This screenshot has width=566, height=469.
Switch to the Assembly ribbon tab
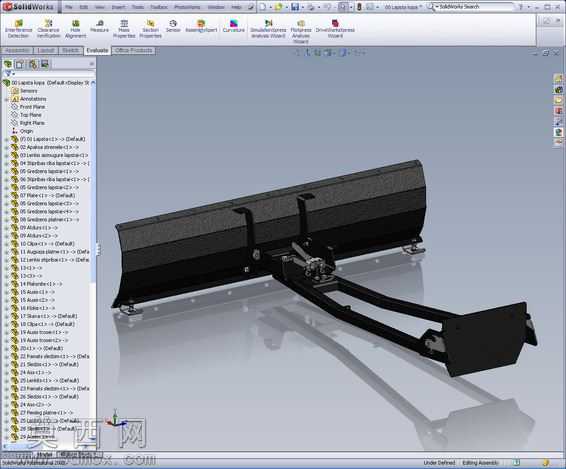[x=17, y=51]
